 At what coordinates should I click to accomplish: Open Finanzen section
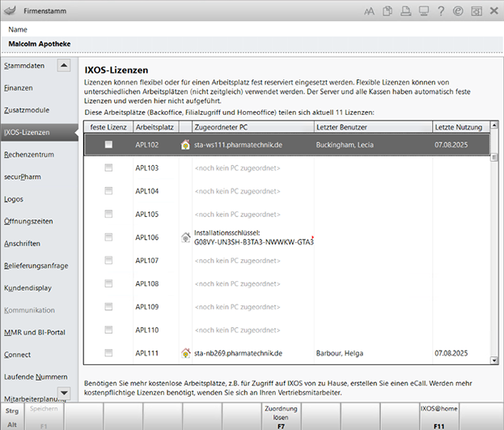pos(19,88)
